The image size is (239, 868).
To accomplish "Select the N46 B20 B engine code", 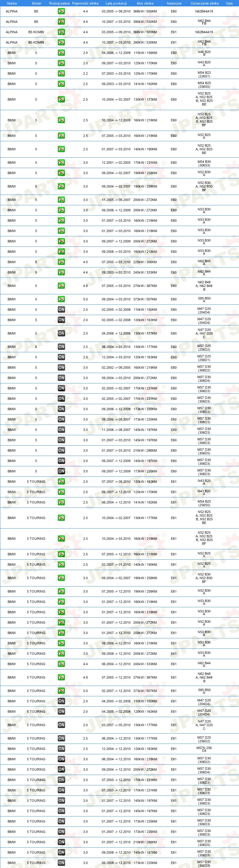I will [204, 53].
